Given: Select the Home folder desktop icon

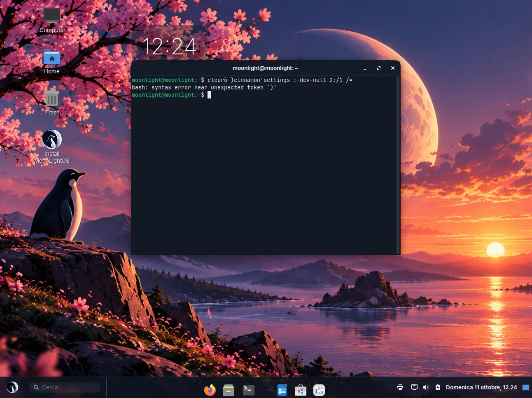Looking at the screenshot, I should pos(52,62).
